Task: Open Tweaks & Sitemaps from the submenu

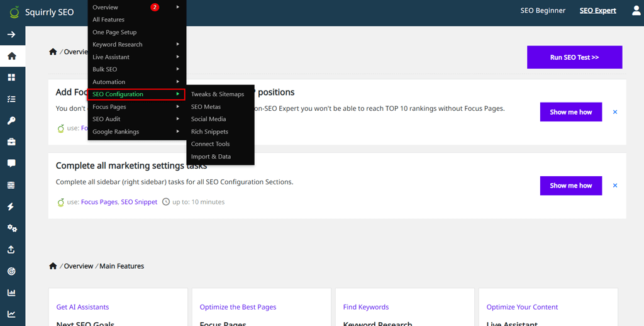Action: (218, 94)
